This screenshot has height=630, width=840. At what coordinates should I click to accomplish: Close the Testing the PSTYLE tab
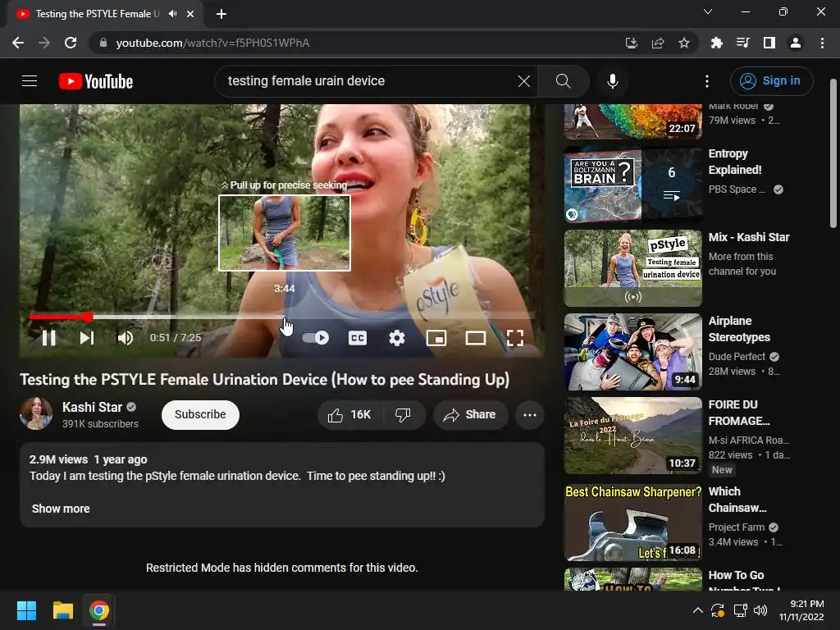click(x=190, y=14)
